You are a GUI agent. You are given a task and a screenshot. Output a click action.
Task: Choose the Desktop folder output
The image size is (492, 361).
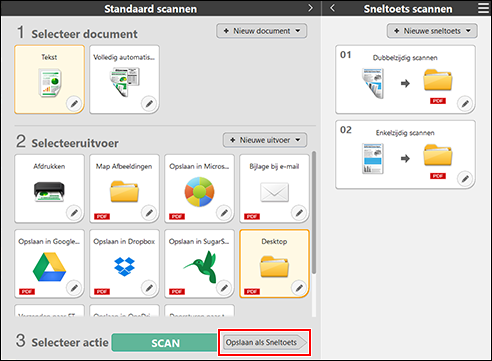tap(274, 263)
